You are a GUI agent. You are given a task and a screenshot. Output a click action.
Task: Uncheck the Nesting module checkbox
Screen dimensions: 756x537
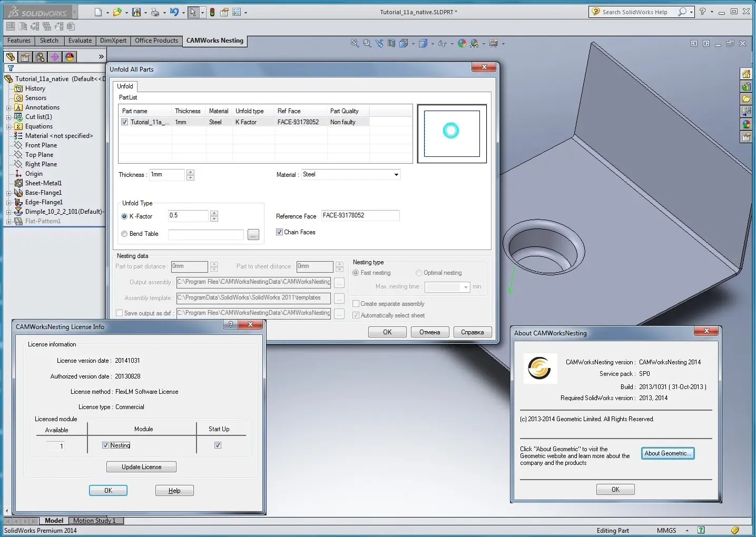tap(105, 445)
